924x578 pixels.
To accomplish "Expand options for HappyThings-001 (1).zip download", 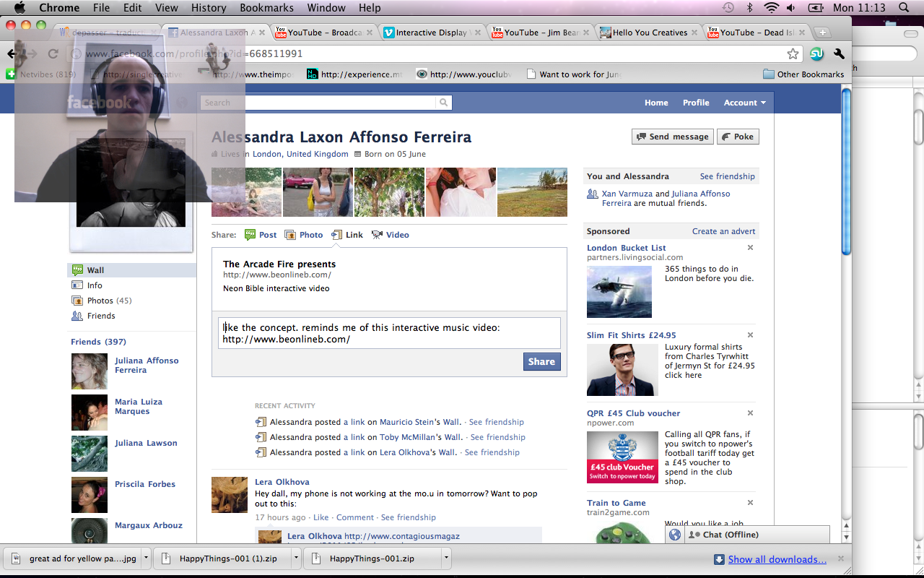I will pos(296,558).
